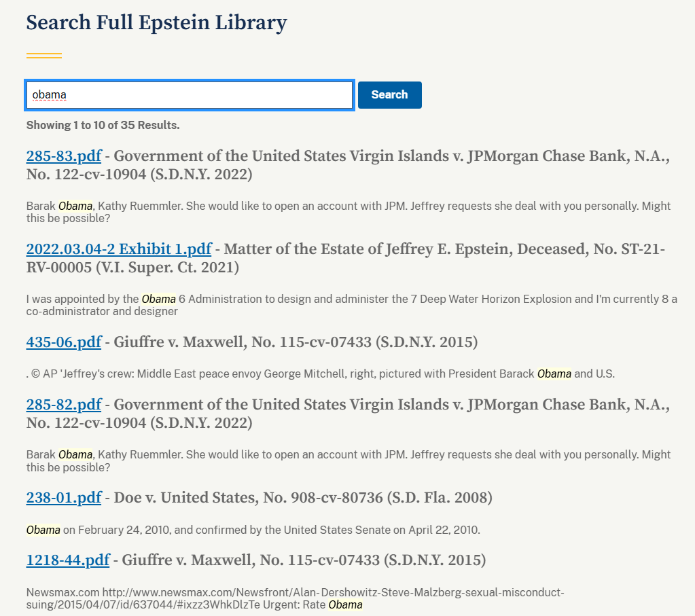695x616 pixels.
Task: Open the 435-06.pdf document link
Action: click(x=64, y=342)
